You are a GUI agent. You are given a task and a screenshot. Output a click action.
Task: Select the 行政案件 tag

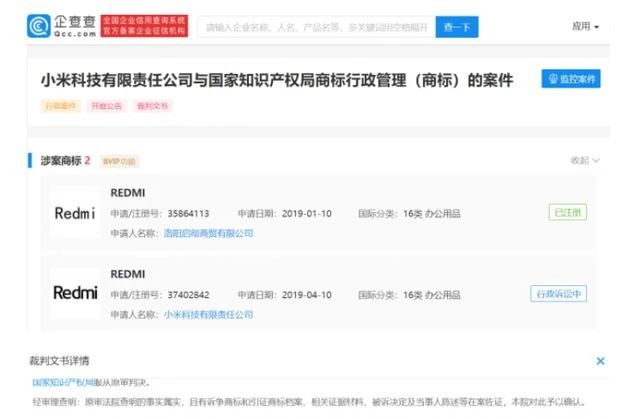pyautogui.click(x=60, y=106)
